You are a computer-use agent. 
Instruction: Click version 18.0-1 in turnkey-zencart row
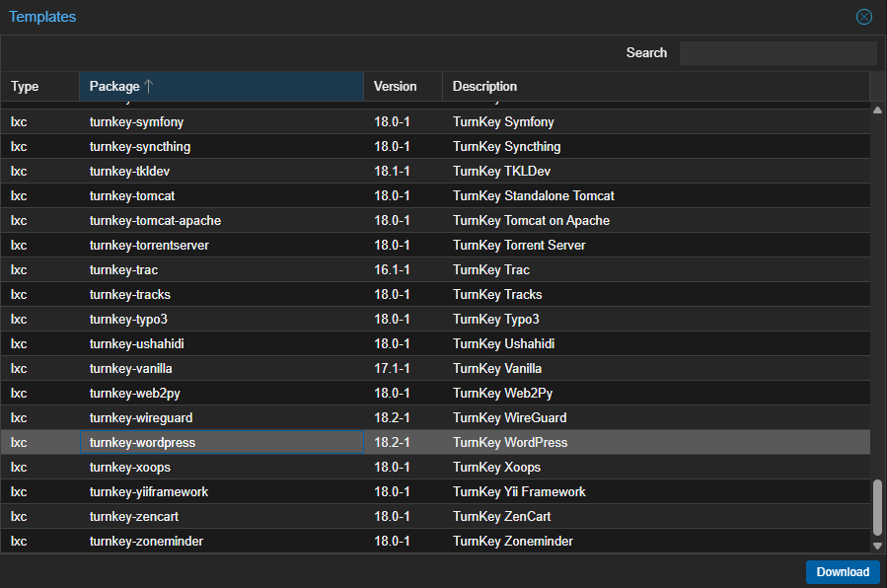point(392,517)
